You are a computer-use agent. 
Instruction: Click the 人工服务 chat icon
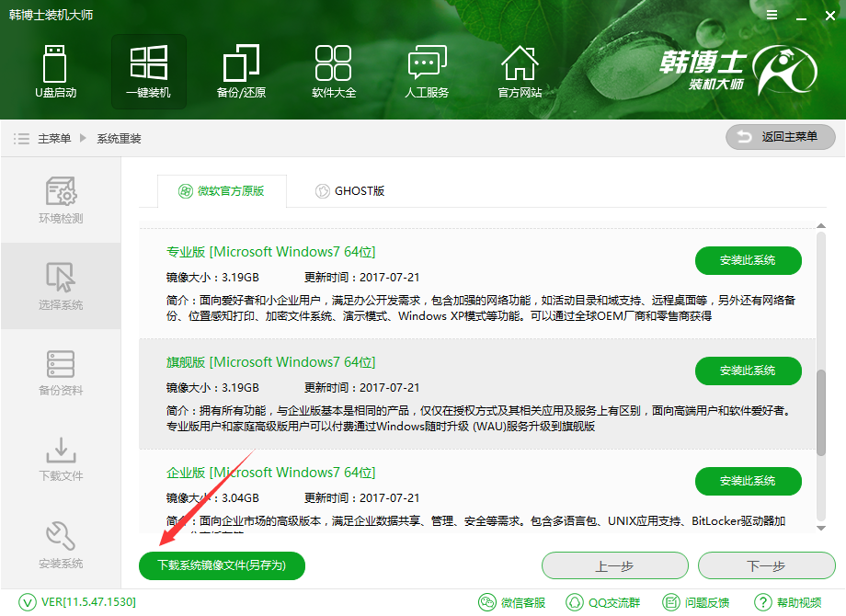click(427, 72)
